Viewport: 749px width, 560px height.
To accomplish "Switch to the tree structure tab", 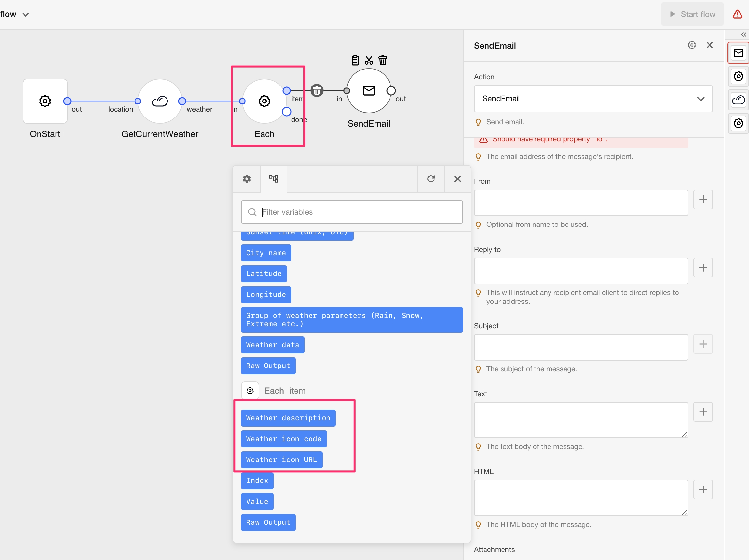I will coord(273,179).
